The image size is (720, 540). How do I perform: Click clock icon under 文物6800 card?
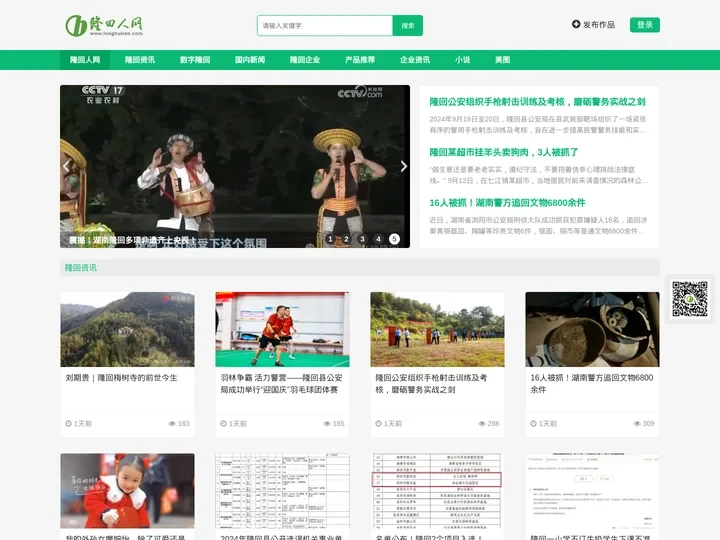point(533,423)
